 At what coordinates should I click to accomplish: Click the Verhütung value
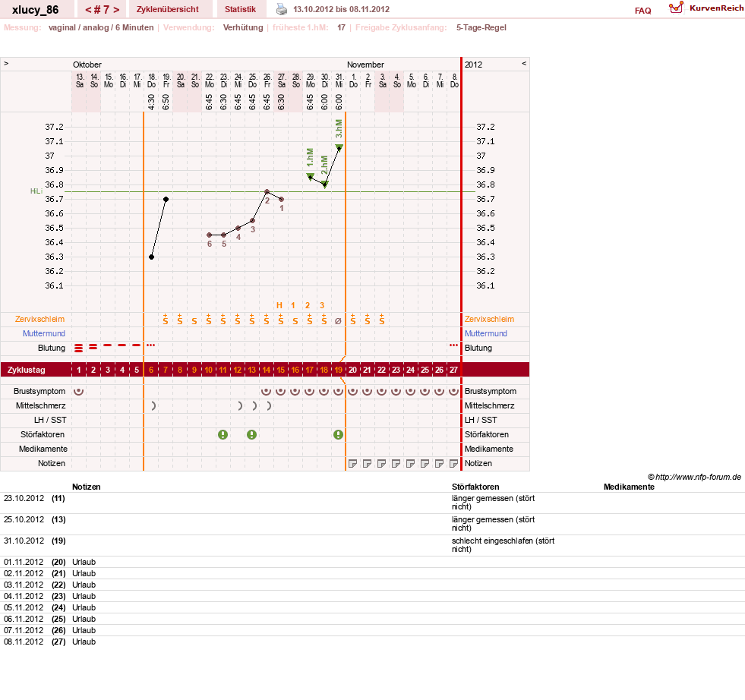click(x=243, y=27)
